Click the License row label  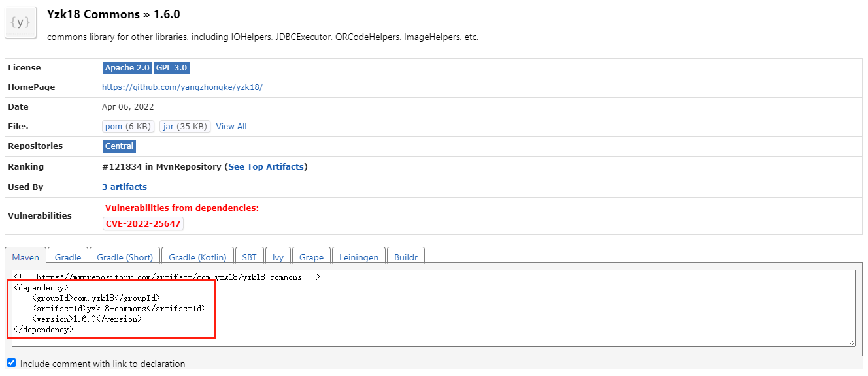(x=24, y=68)
